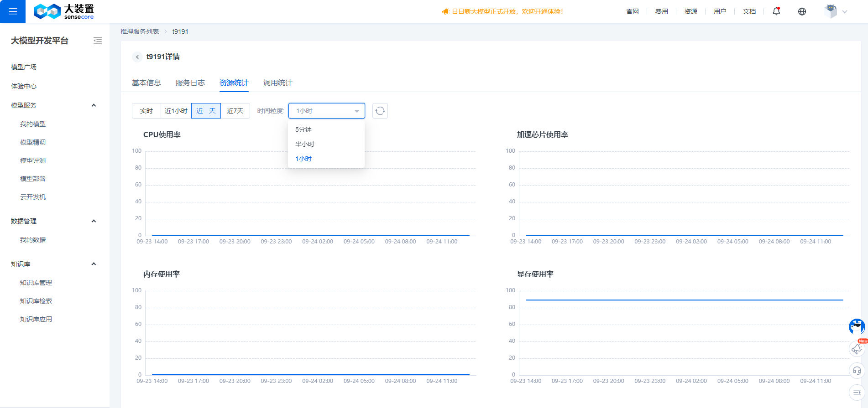The width and height of the screenshot is (868, 408).
Task: Collapse the 数据管理 sidebar group
Action: pos(94,221)
